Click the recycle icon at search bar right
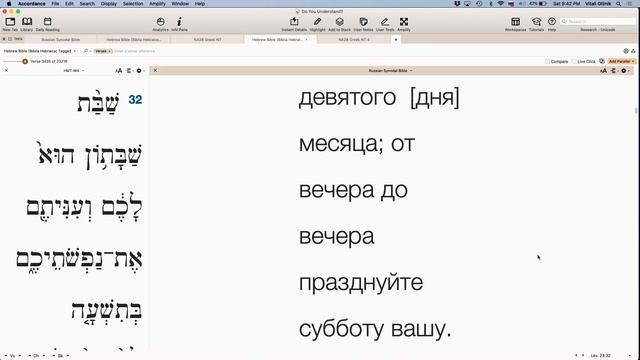 [x=633, y=51]
